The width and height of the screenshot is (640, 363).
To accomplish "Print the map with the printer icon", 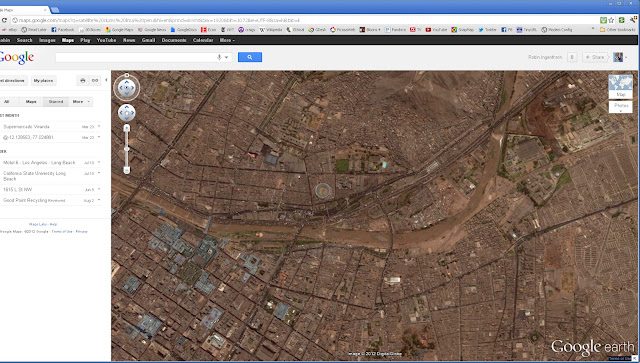I will [x=83, y=80].
